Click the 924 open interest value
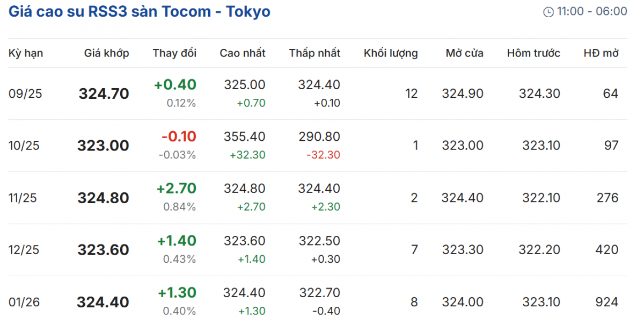Image resolution: width=644 pixels, height=324 pixels. point(607,302)
